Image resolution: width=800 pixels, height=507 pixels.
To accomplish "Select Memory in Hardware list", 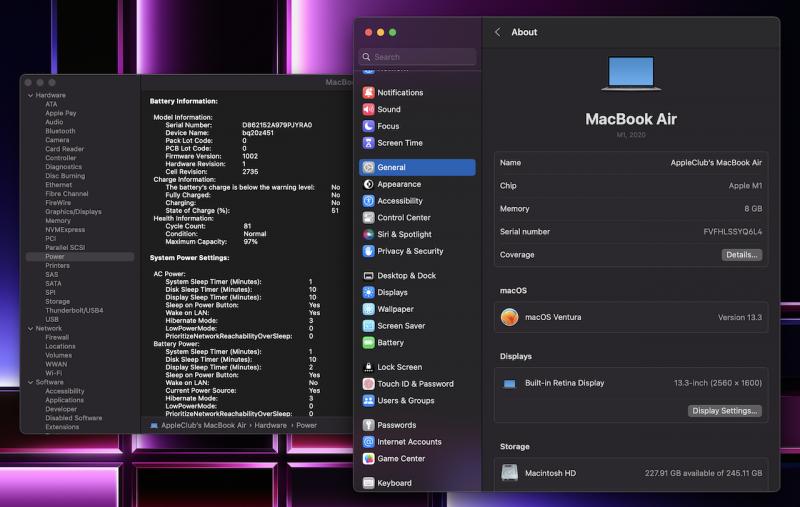I will pos(58,221).
